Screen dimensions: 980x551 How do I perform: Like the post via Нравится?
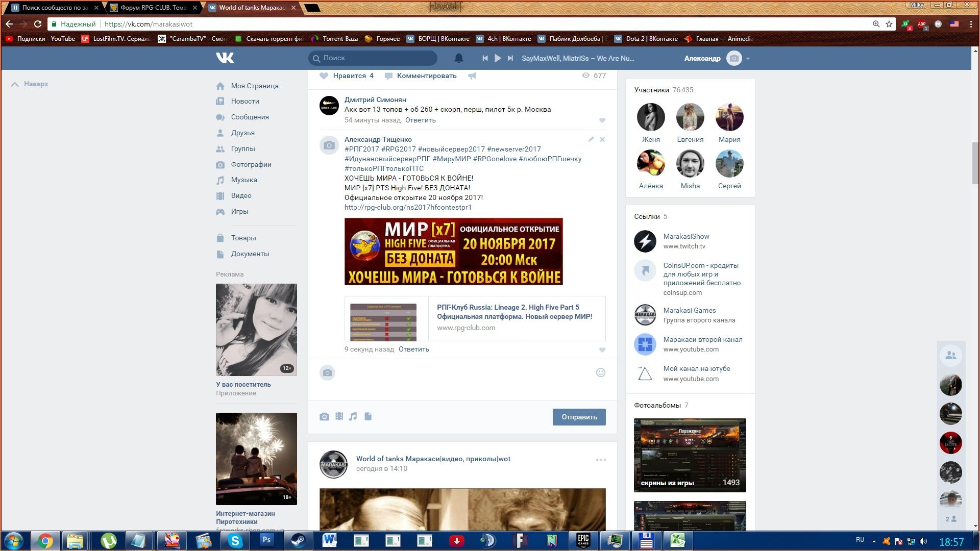click(347, 76)
